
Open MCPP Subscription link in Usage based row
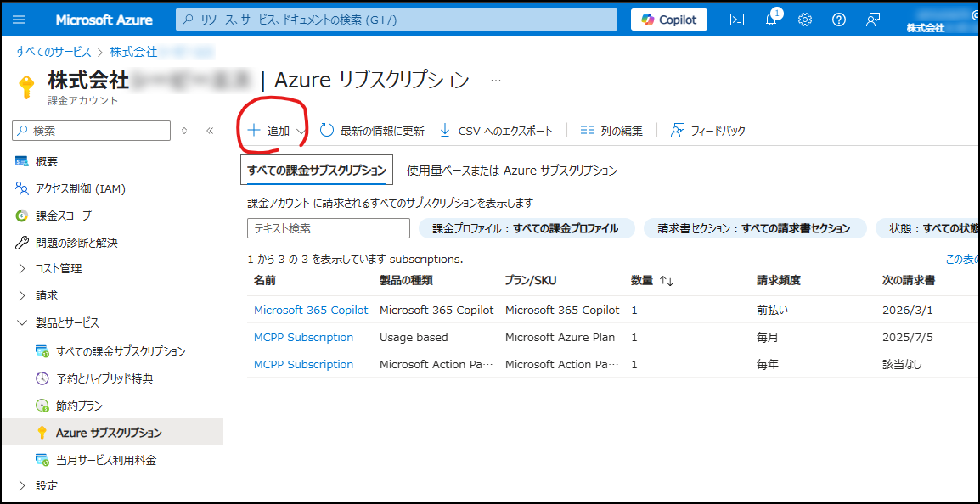303,337
